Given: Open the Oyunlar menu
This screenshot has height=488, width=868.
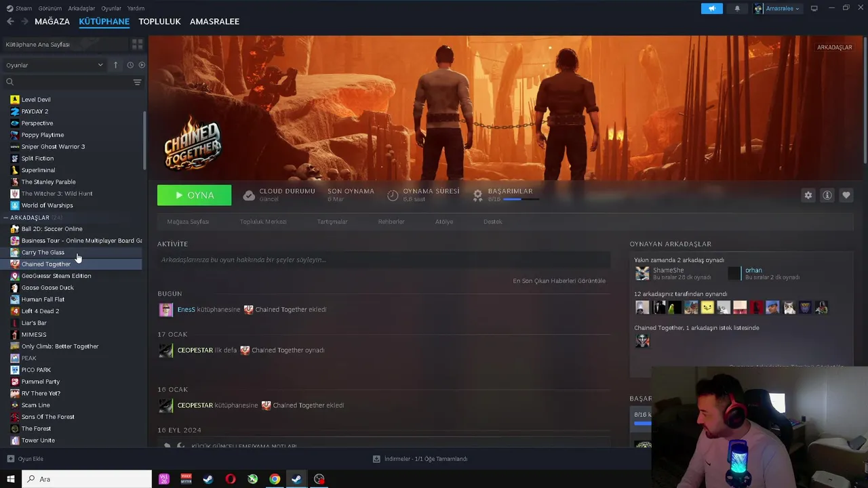Looking at the screenshot, I should pyautogui.click(x=111, y=9).
